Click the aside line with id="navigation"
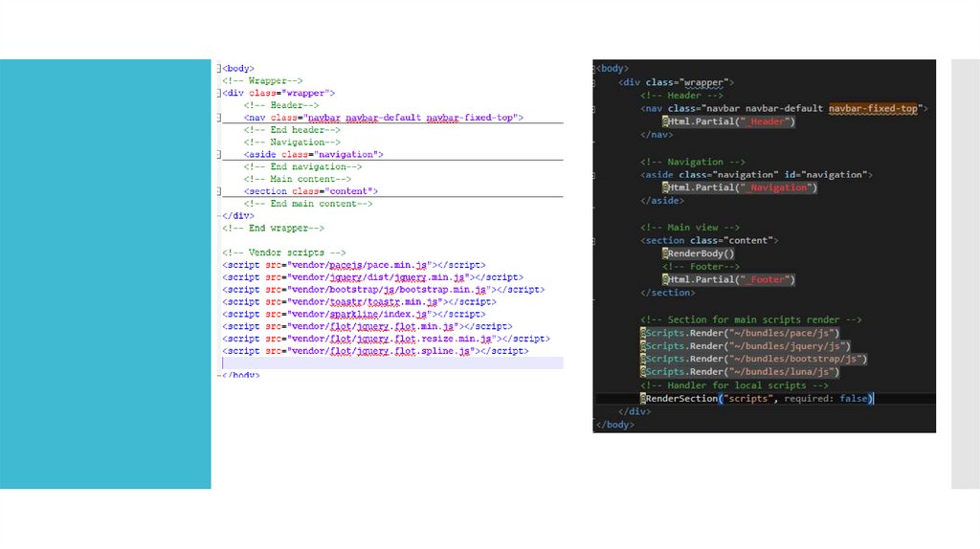This screenshot has height=549, width=980. pos(756,174)
